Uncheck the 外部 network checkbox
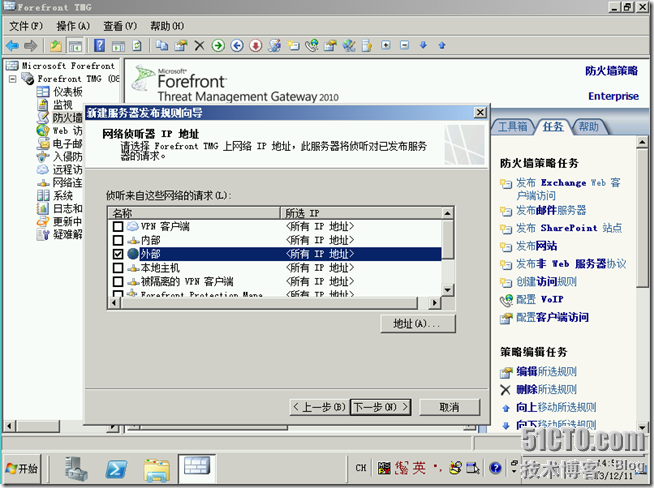 tap(118, 254)
